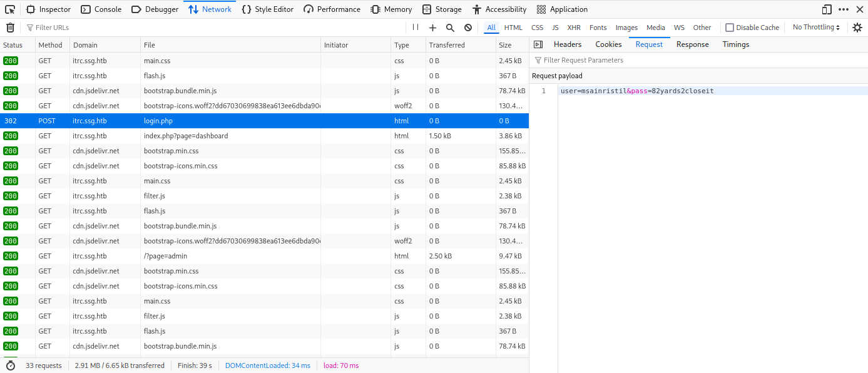Open the DevTools more options menu
868x373 pixels.
[844, 9]
